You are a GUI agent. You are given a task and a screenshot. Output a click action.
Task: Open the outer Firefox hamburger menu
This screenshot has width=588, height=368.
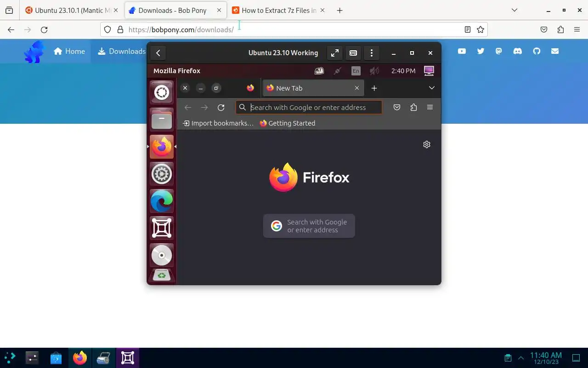click(577, 29)
